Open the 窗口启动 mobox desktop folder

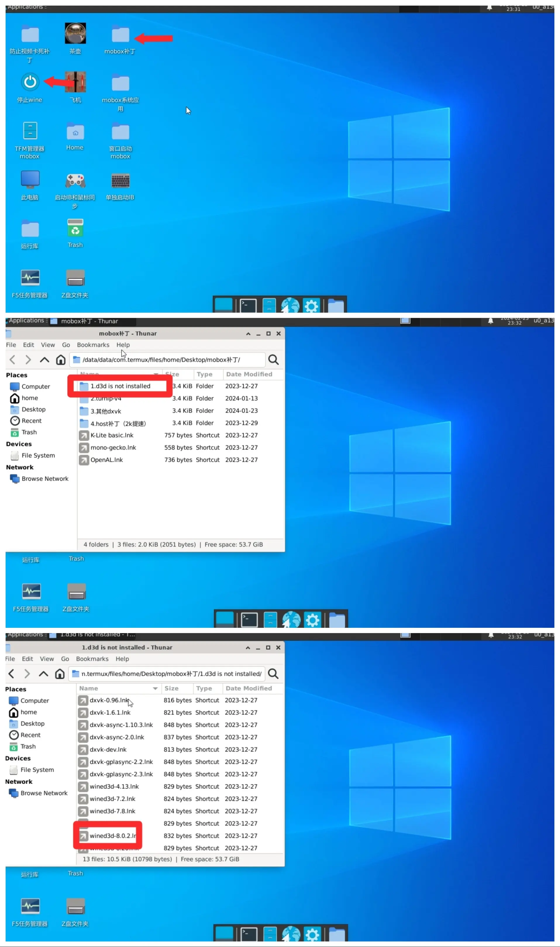point(120,132)
